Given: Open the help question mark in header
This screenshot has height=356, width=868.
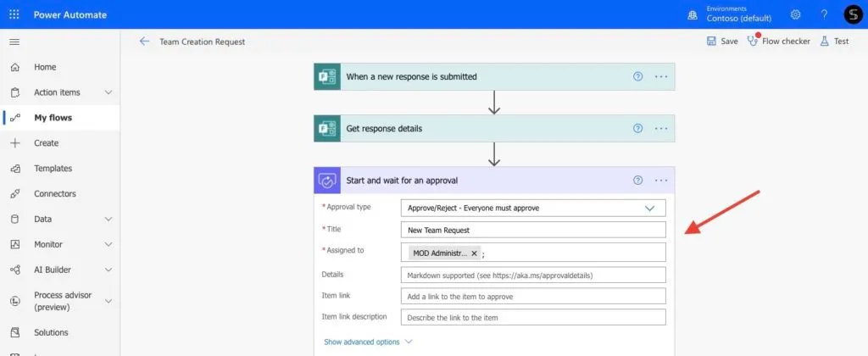Looking at the screenshot, I should [824, 14].
